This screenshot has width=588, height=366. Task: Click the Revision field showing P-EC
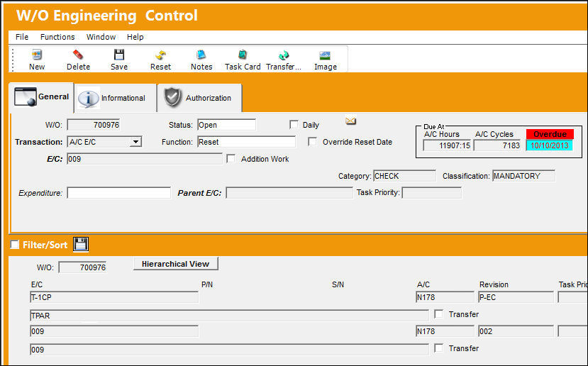(516, 297)
